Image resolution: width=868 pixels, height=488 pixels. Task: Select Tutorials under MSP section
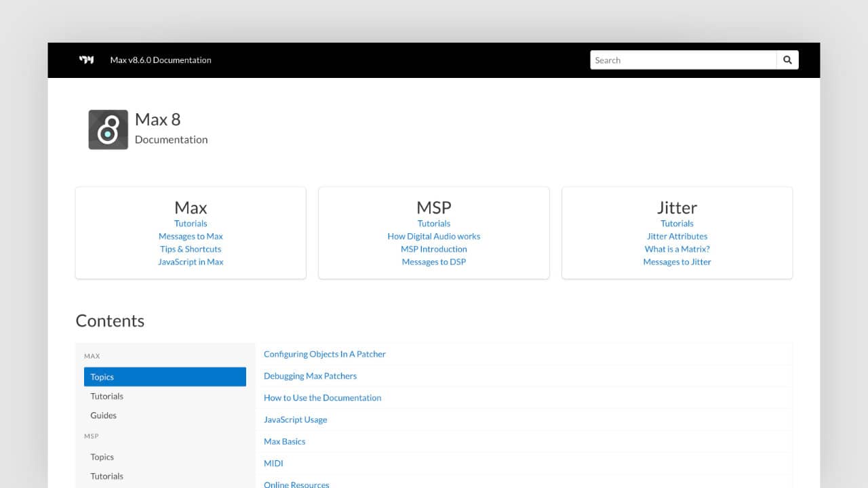point(165,476)
